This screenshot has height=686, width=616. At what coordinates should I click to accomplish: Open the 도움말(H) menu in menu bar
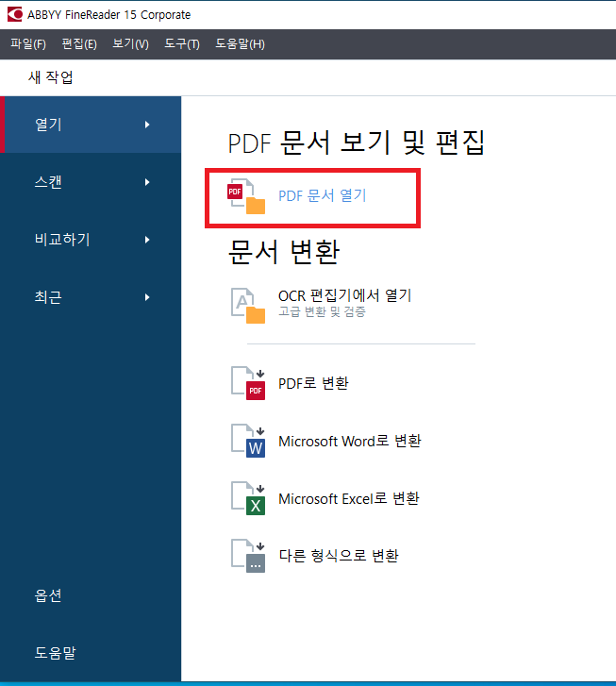coord(240,44)
